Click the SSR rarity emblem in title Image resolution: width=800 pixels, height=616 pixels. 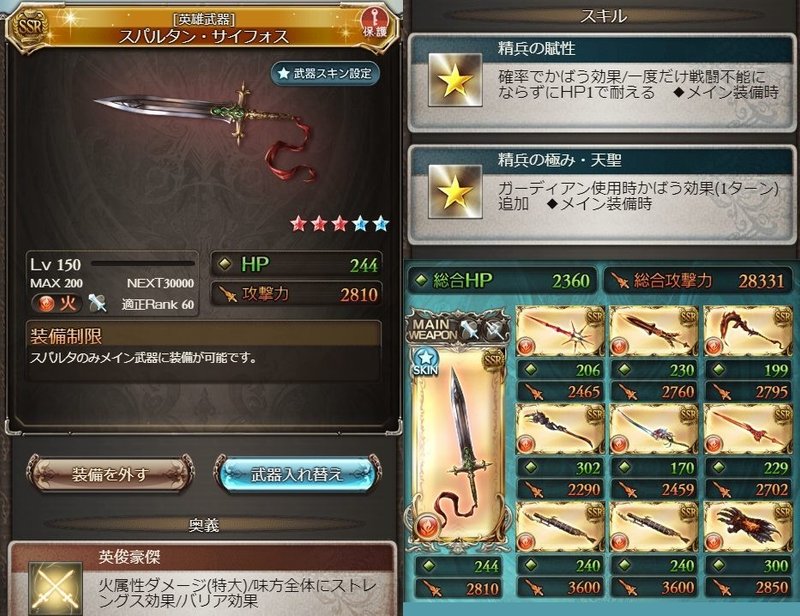point(29,27)
